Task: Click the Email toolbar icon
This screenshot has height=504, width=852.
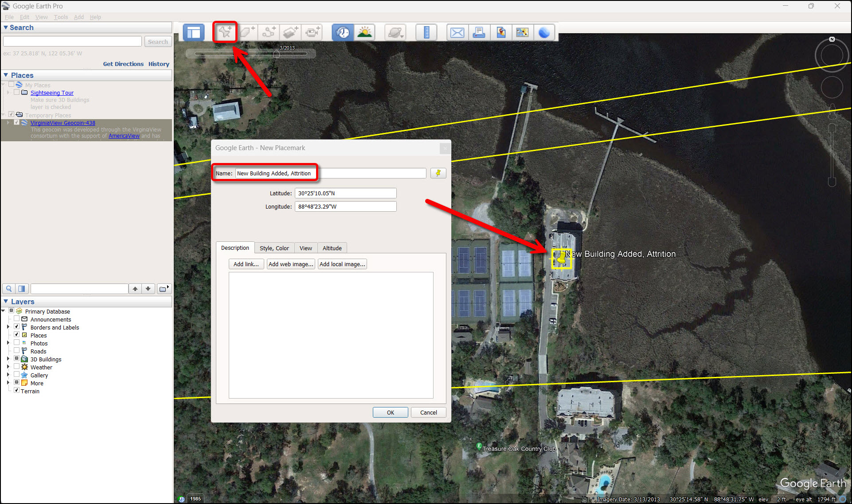Action: tap(457, 32)
